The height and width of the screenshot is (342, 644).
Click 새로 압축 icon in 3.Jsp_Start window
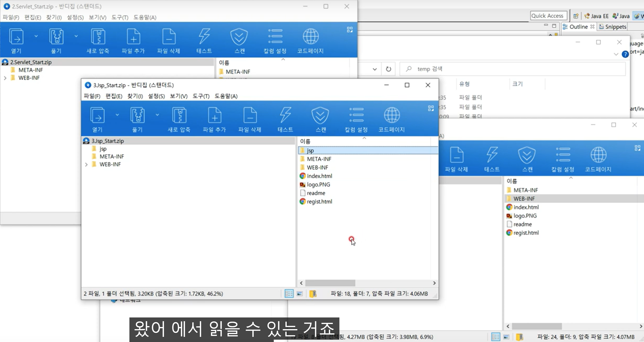pos(179,115)
